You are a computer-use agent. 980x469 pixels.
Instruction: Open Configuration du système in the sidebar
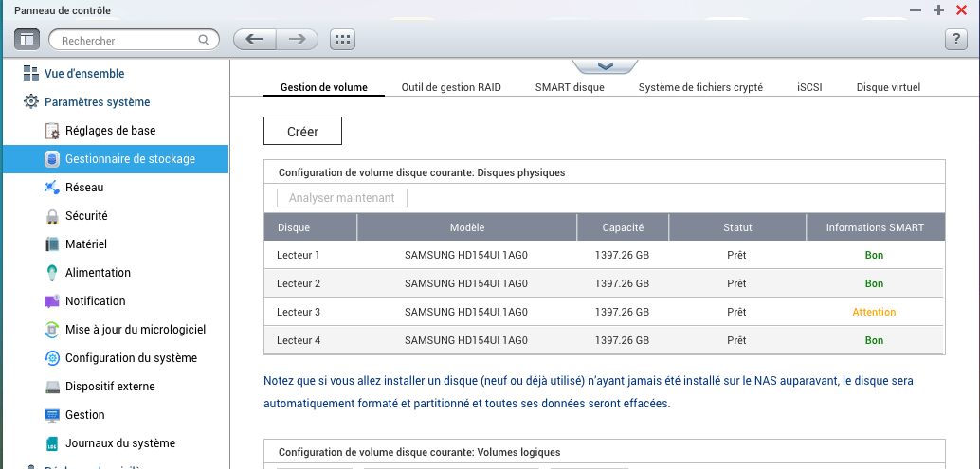tap(131, 358)
